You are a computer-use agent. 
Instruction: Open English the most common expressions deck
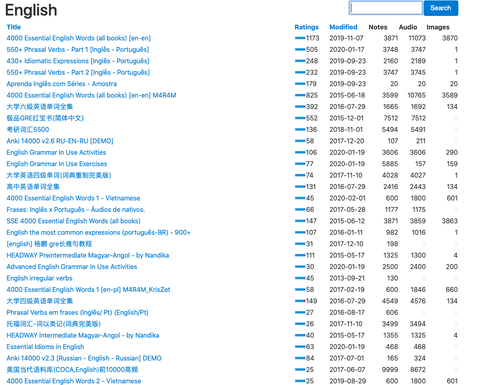click(98, 232)
